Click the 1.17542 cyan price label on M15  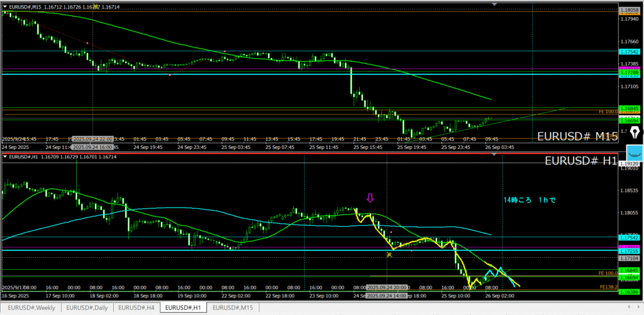[629, 52]
